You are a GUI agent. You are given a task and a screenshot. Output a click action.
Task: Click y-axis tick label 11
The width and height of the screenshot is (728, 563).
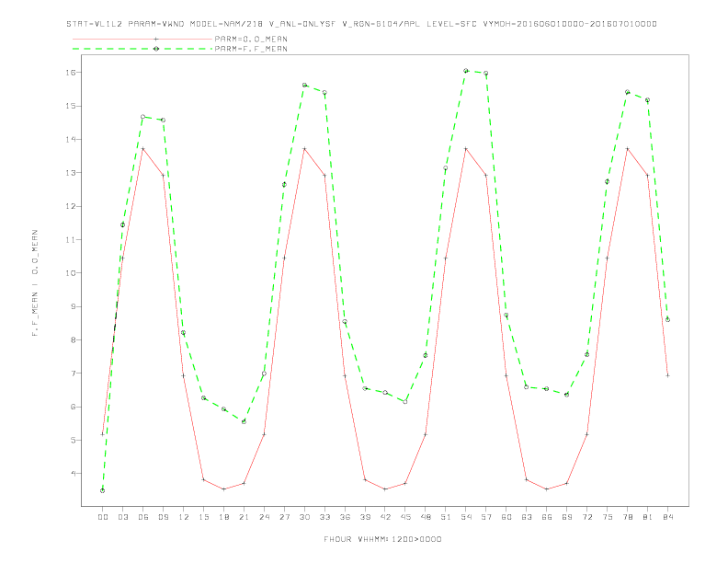tap(70, 240)
